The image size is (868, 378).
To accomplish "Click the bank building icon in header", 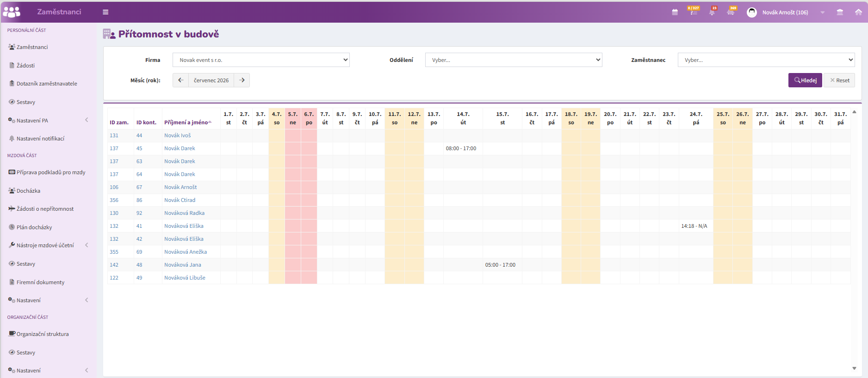I will point(840,12).
